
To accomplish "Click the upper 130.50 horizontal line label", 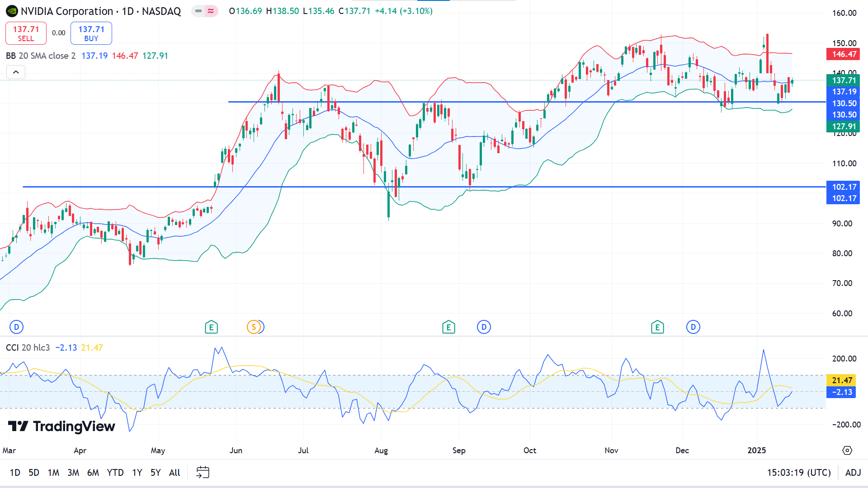I will pos(844,103).
